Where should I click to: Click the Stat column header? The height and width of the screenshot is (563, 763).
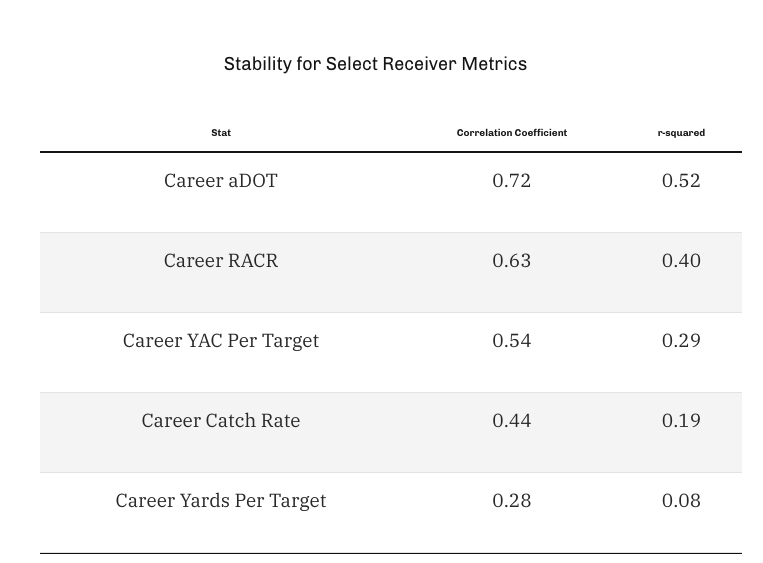coord(221,133)
